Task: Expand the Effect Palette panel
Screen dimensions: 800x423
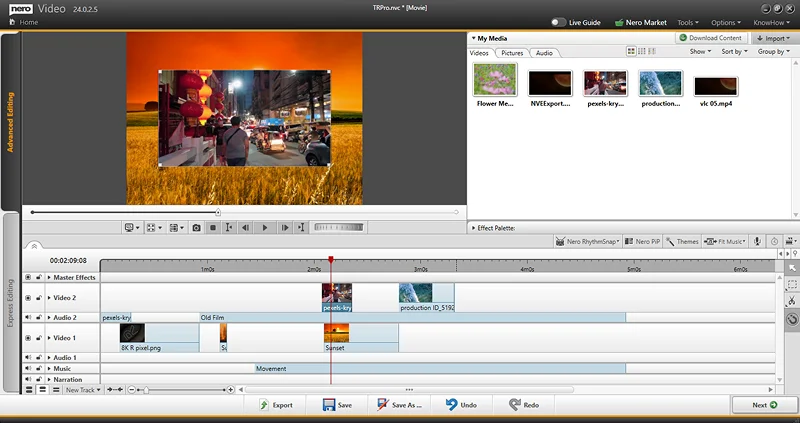Action: click(472, 228)
